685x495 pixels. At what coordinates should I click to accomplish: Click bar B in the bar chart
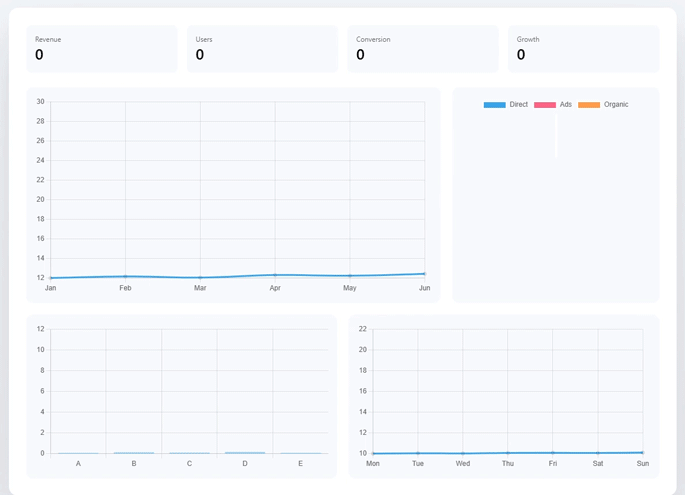click(134, 453)
